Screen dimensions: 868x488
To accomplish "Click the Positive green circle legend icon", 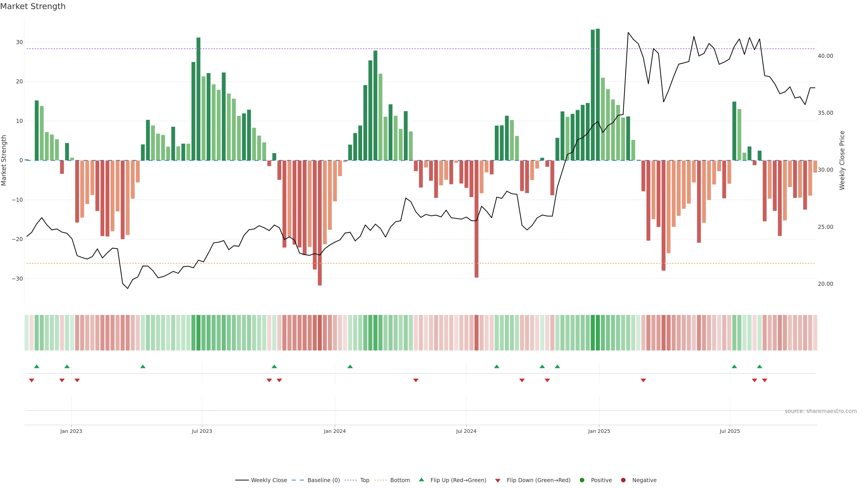I will [x=582, y=480].
